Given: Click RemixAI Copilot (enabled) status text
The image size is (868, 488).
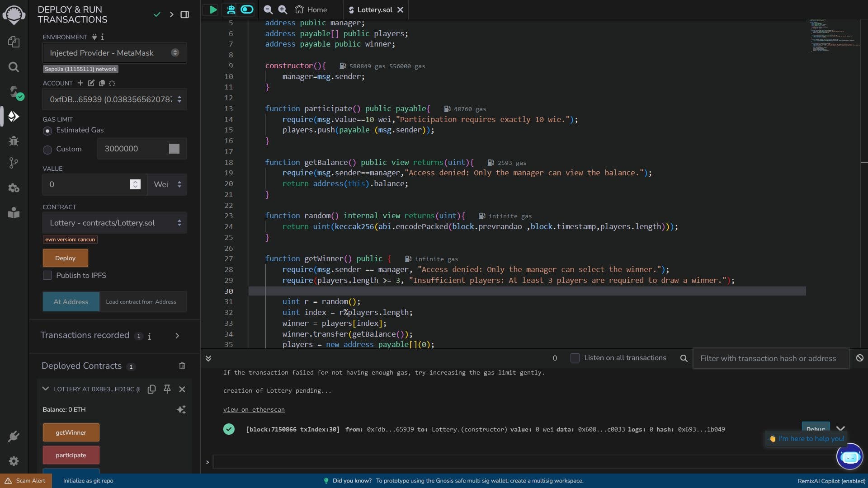Looking at the screenshot, I should tap(831, 481).
